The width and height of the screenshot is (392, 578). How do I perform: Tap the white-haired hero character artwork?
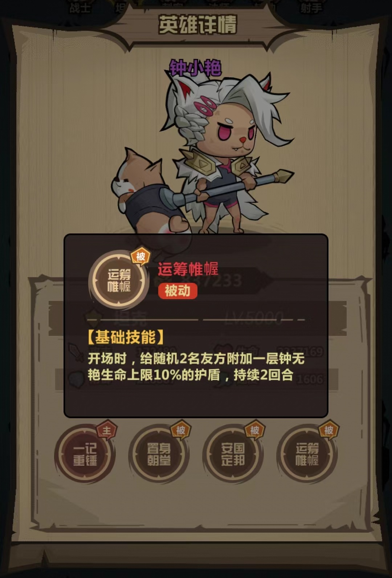(x=229, y=152)
